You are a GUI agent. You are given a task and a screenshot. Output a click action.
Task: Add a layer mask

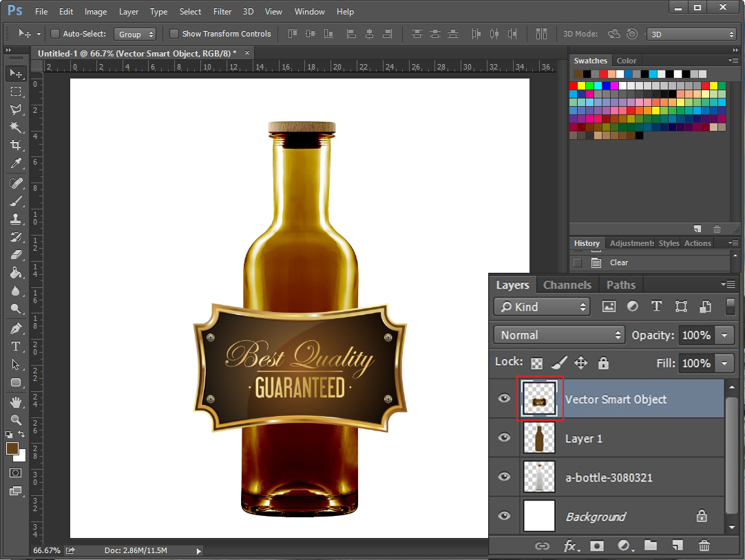click(x=597, y=546)
